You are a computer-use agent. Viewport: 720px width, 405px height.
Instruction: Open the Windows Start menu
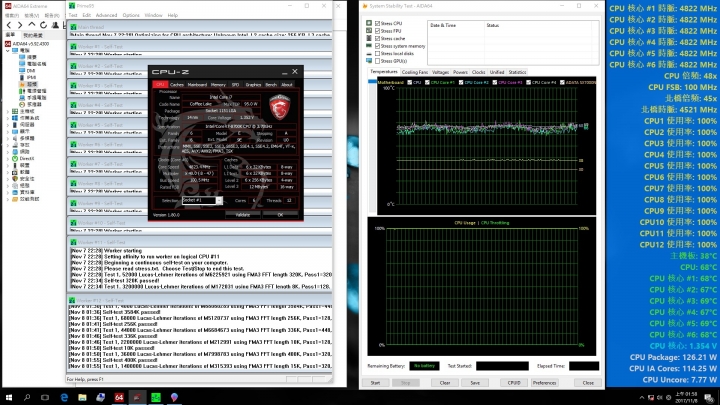click(x=9, y=397)
